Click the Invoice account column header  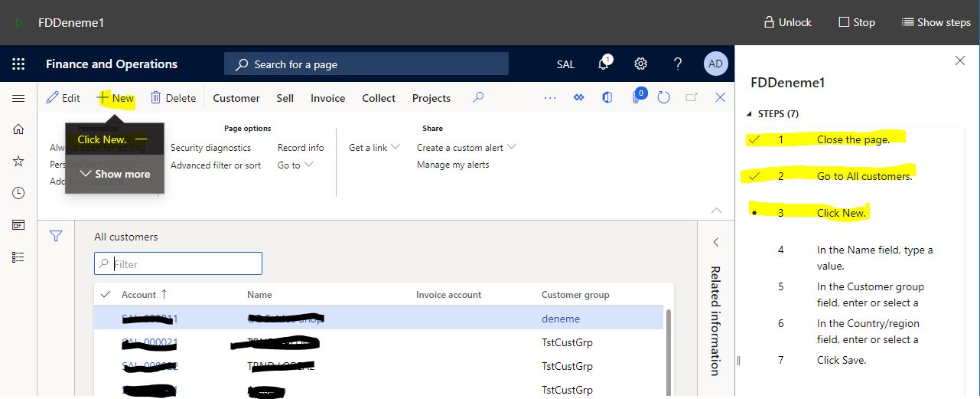pyautogui.click(x=449, y=295)
